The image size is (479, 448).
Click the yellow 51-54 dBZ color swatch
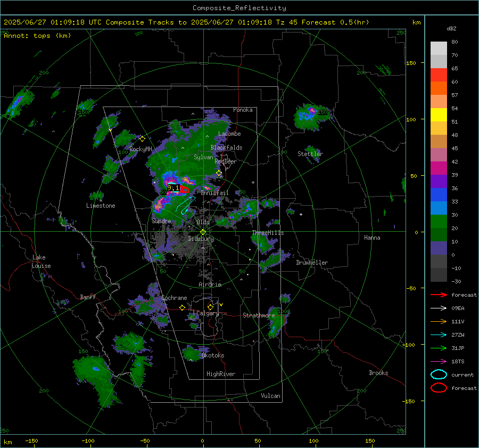click(439, 115)
